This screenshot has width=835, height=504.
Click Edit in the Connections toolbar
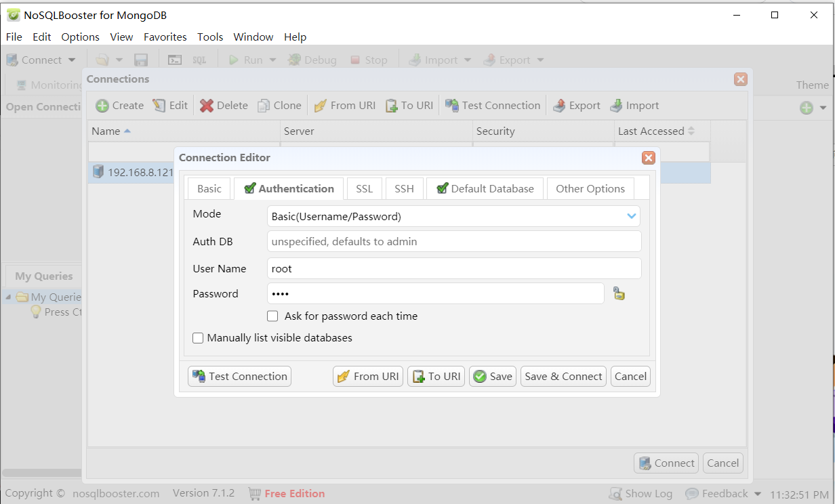point(170,106)
